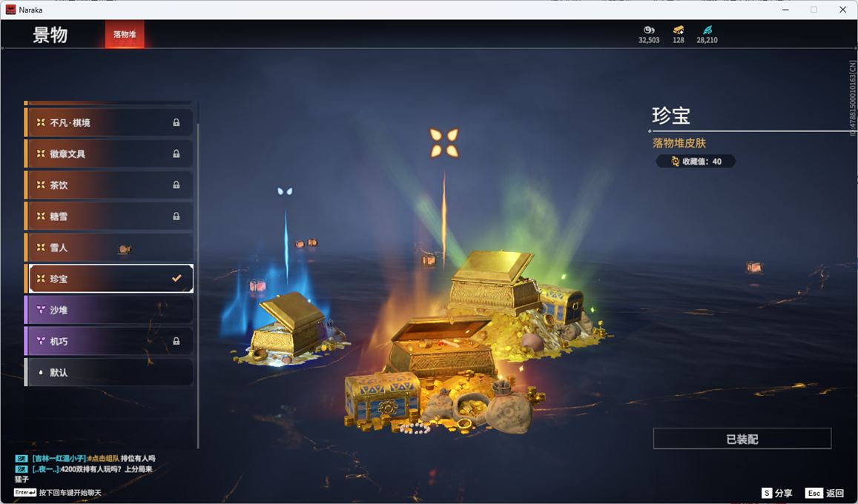Select the 徽章文具 skin row
The width and height of the screenshot is (858, 504).
[109, 153]
